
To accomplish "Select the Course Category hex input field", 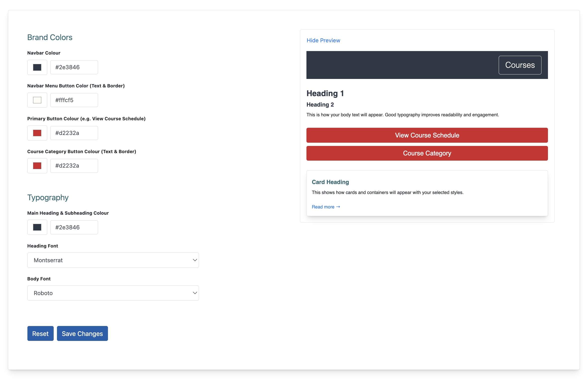I will click(x=74, y=166).
